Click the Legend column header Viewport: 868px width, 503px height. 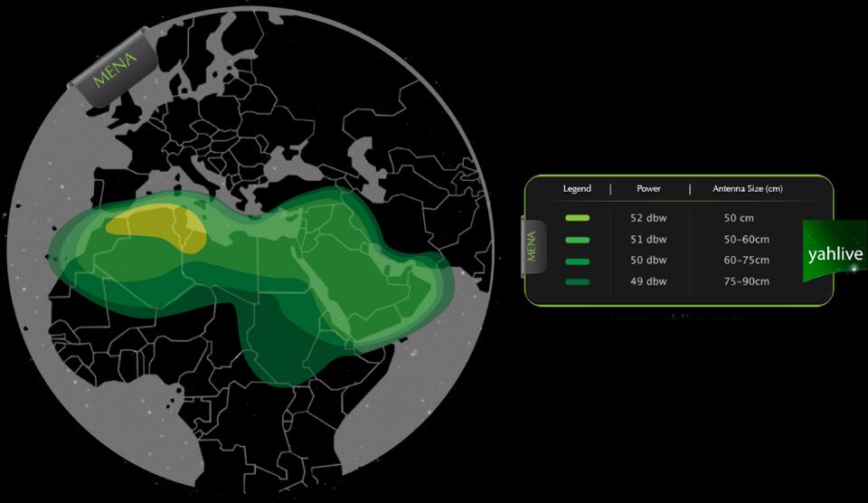click(577, 189)
